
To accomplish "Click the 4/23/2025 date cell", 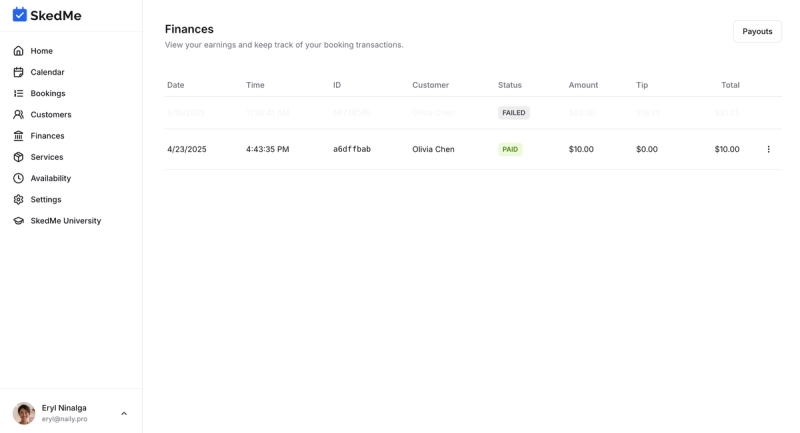I will pos(187,149).
